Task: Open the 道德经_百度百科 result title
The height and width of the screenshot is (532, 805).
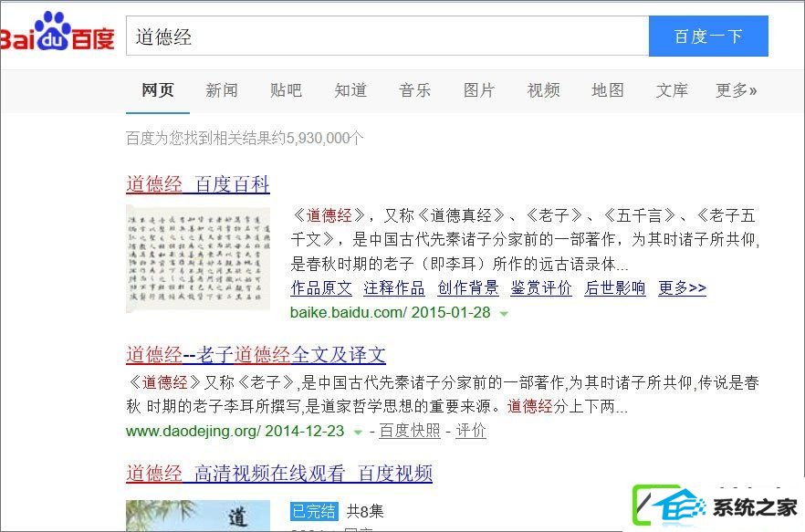Action: pos(198,183)
